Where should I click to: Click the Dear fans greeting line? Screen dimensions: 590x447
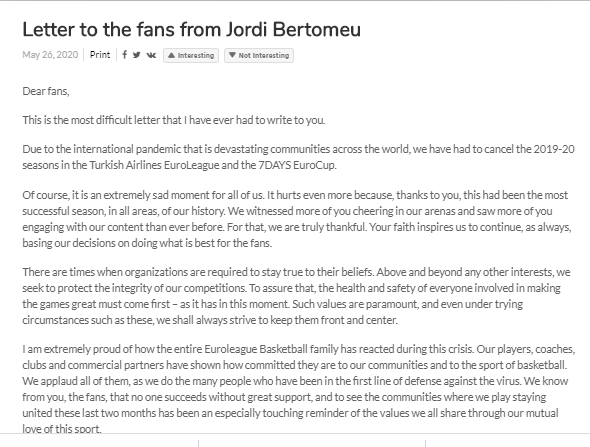point(46,91)
